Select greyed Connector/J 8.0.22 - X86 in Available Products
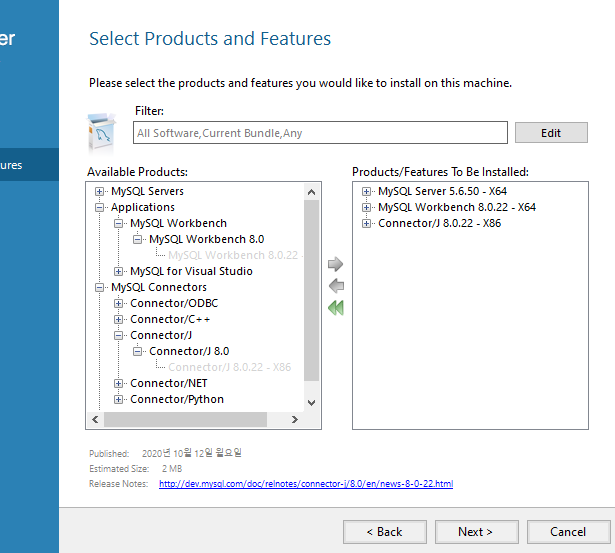The width and height of the screenshot is (615, 553). (230, 367)
